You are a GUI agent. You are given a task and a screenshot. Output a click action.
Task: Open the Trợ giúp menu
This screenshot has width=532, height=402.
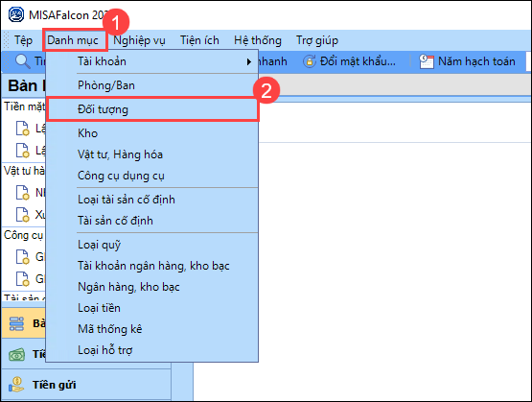point(317,40)
